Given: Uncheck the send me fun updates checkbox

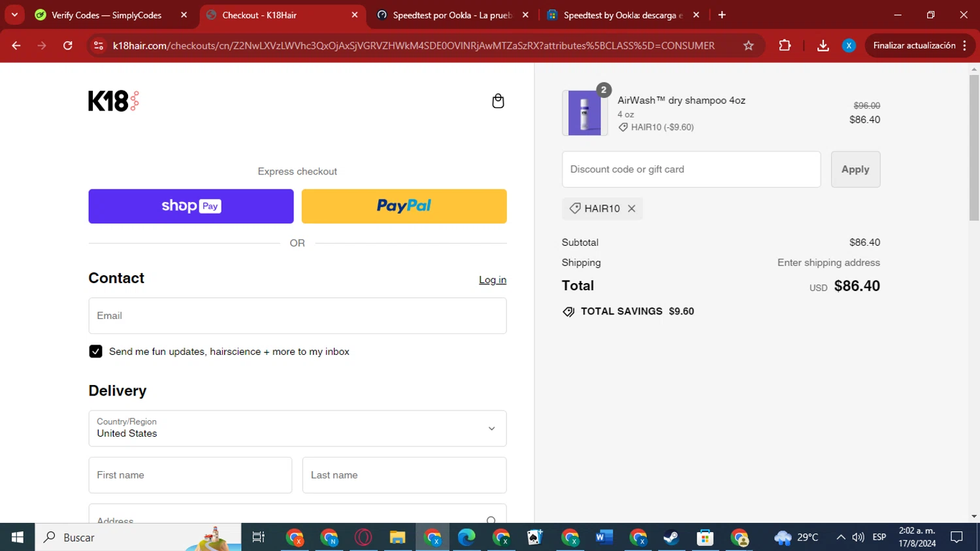Looking at the screenshot, I should [95, 352].
